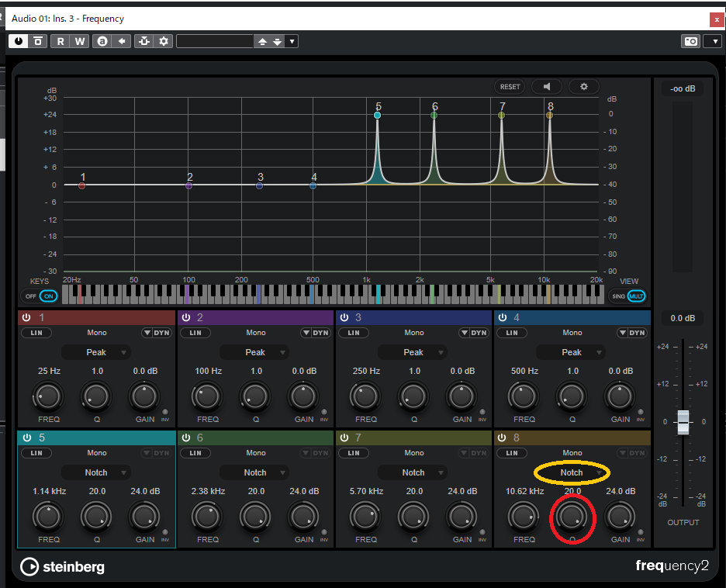The image size is (726, 588).
Task: Click the Mono channel label on band 6
Action: pyautogui.click(x=256, y=453)
